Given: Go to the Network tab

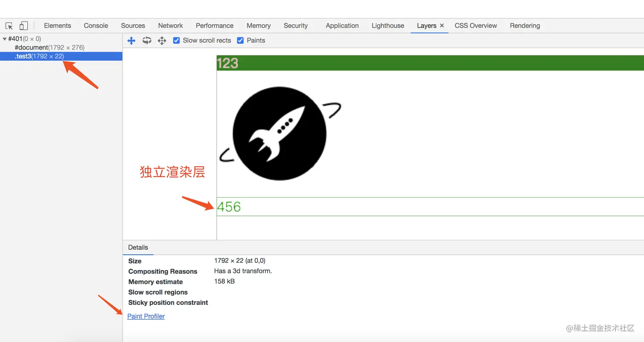Looking at the screenshot, I should tap(170, 26).
